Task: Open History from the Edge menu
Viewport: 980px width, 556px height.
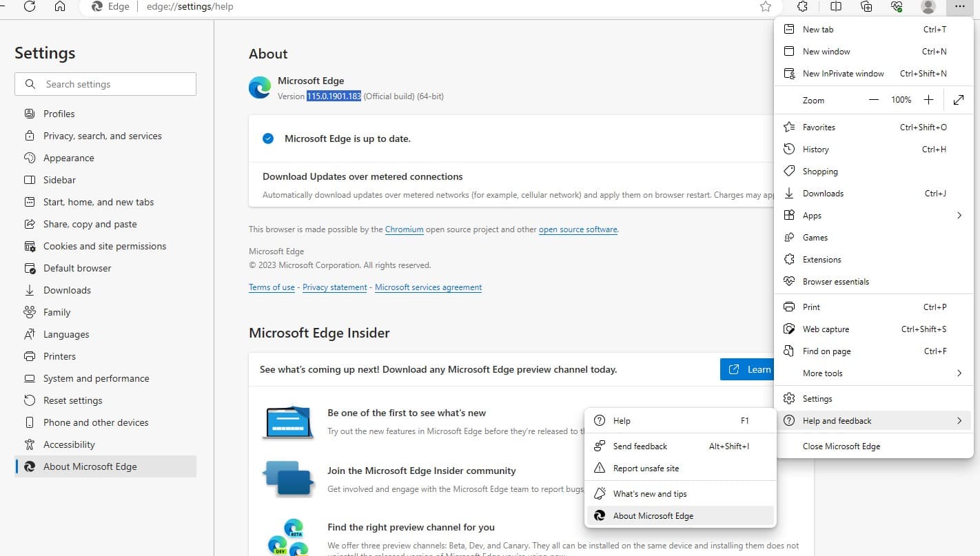Action: [815, 149]
